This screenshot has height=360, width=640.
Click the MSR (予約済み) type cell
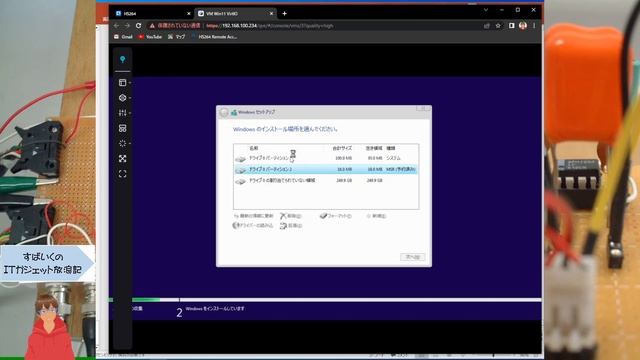point(400,169)
